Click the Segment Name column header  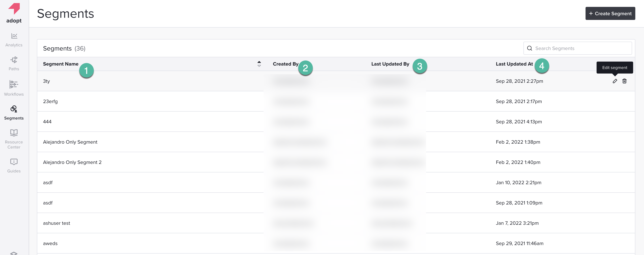tap(60, 64)
